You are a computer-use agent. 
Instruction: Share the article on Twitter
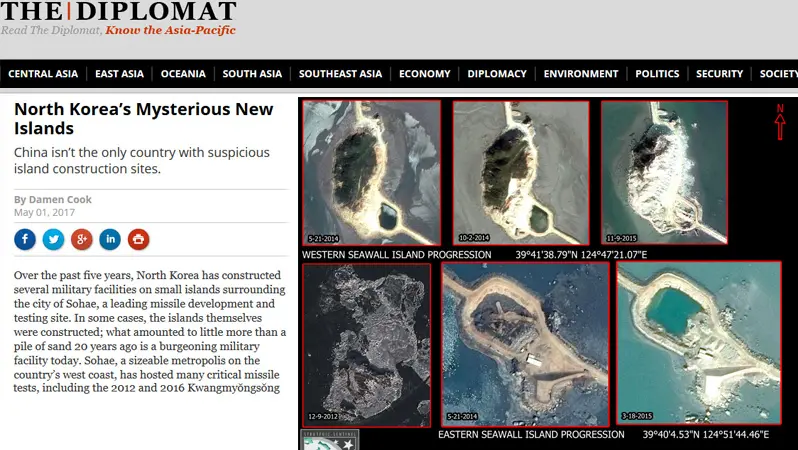[x=53, y=239]
